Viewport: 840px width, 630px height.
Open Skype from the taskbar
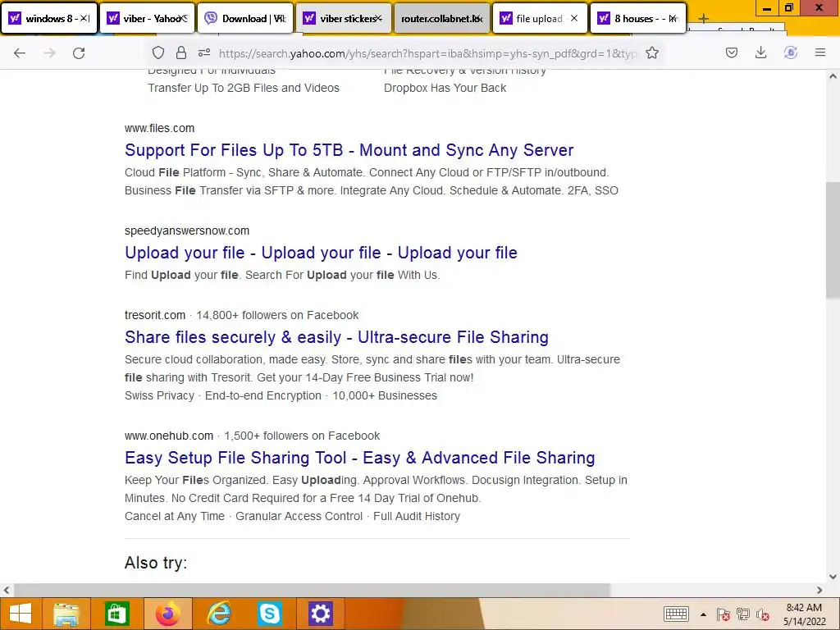tap(269, 614)
